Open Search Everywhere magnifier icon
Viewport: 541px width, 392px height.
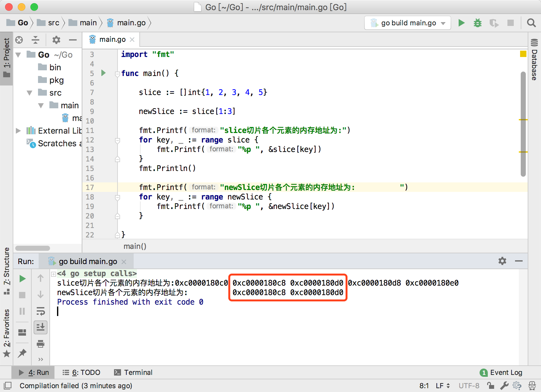[531, 23]
